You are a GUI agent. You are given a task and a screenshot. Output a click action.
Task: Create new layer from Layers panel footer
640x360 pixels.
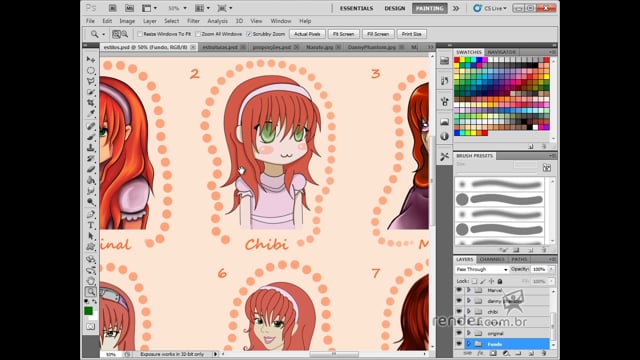coord(531,353)
